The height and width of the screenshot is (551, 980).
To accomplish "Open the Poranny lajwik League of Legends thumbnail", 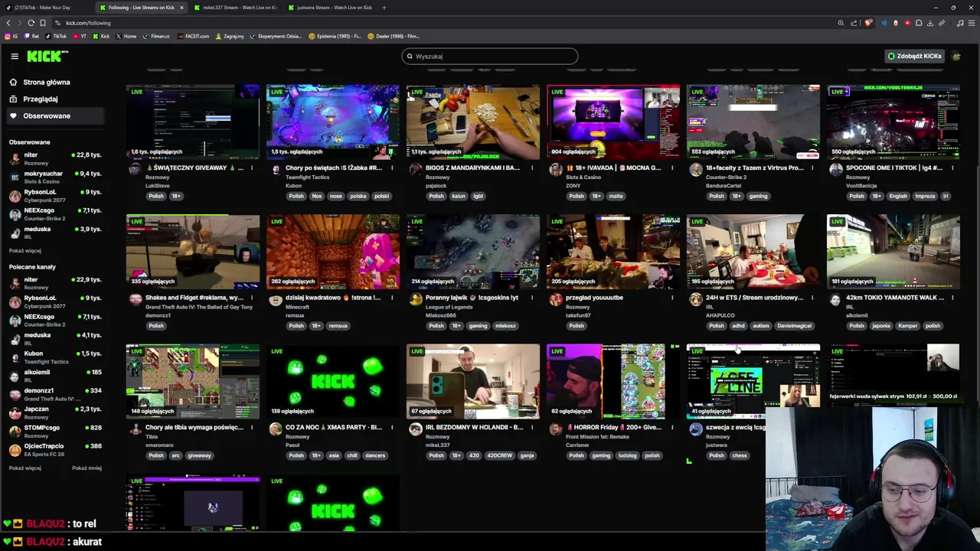I will point(473,252).
